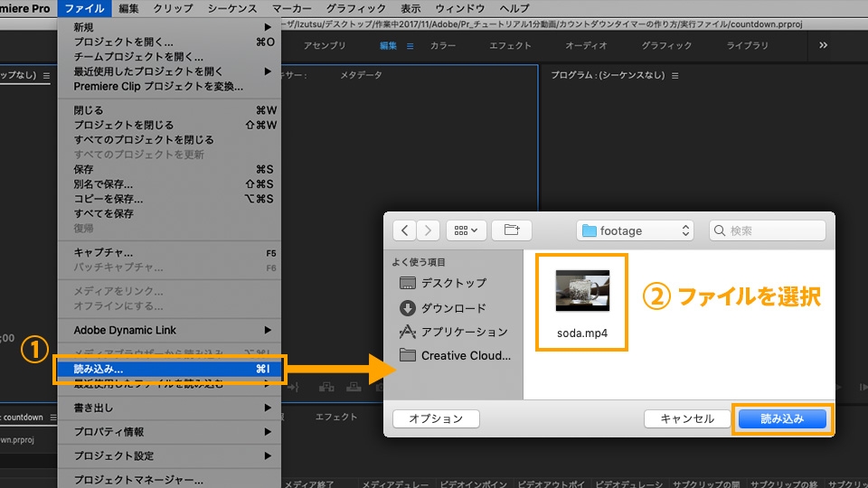
Task: Open the 編集 workspace options menu icon
Action: [x=410, y=46]
